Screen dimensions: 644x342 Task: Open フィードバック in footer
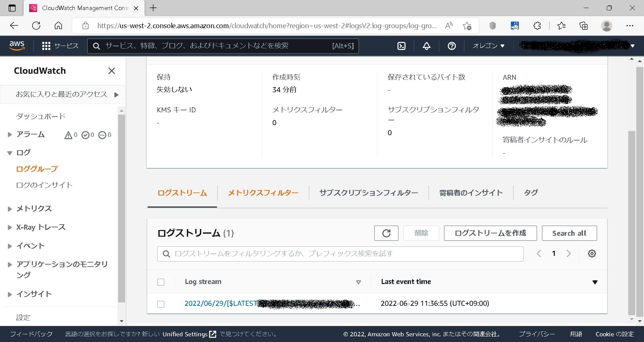click(x=31, y=334)
